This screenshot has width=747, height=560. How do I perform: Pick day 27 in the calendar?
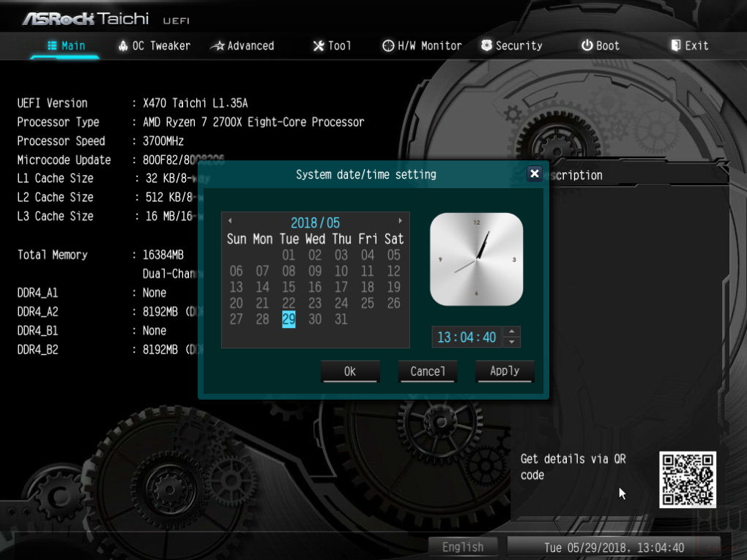[x=236, y=319]
